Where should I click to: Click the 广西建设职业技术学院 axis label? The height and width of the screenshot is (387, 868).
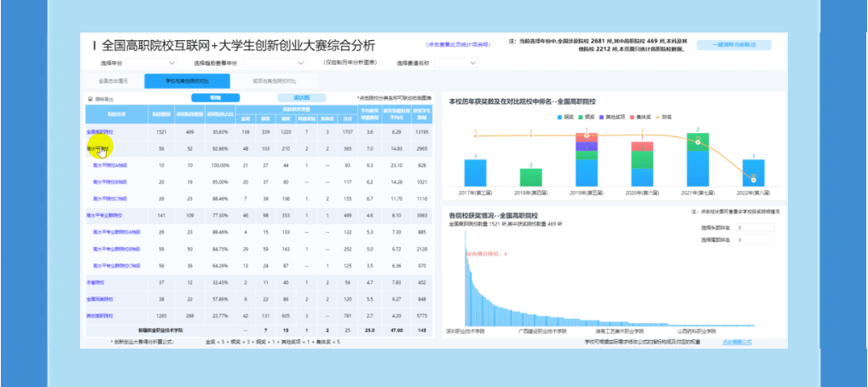tap(542, 331)
